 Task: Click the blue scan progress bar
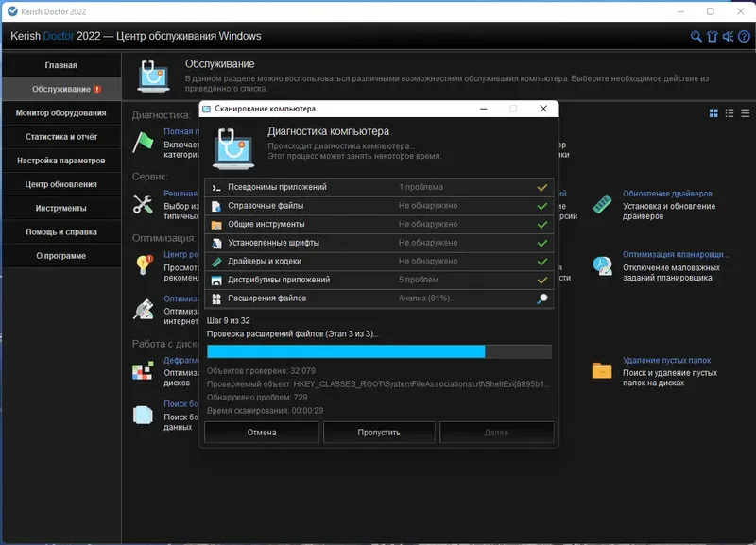tap(379, 351)
